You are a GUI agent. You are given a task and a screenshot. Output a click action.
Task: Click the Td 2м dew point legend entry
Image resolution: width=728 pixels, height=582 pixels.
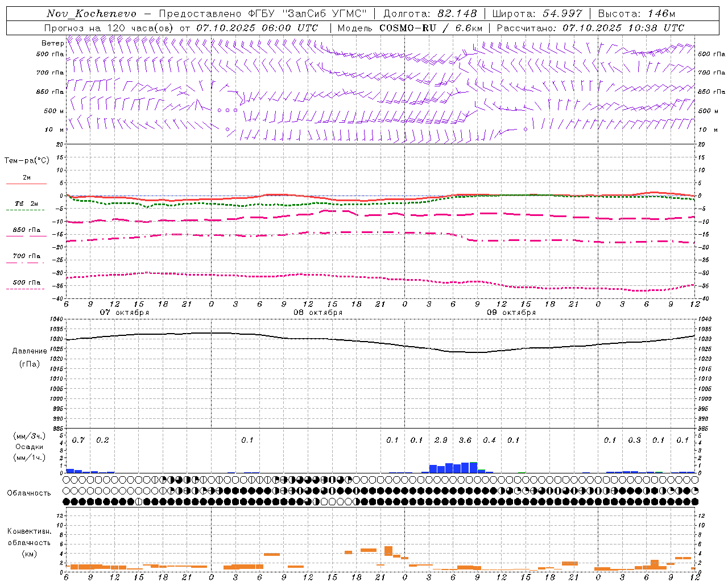click(26, 203)
